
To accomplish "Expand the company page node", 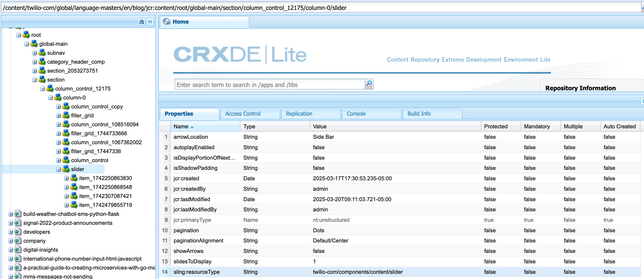I will coord(10,241).
